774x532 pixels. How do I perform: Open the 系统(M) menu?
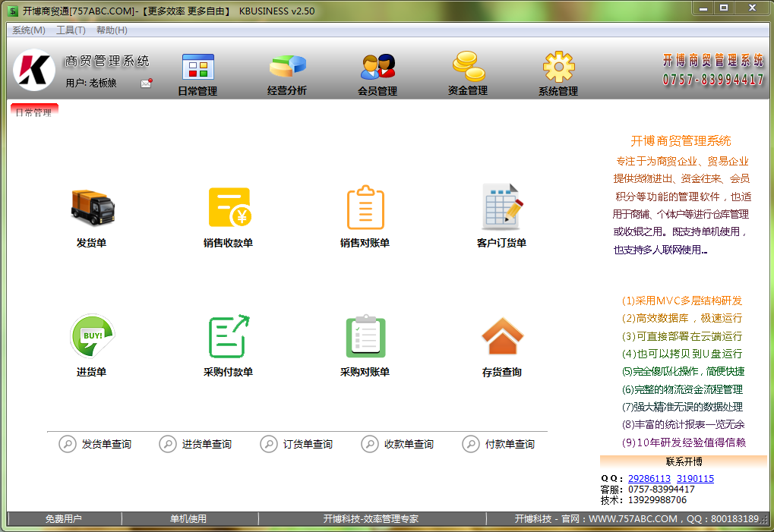[x=29, y=30]
